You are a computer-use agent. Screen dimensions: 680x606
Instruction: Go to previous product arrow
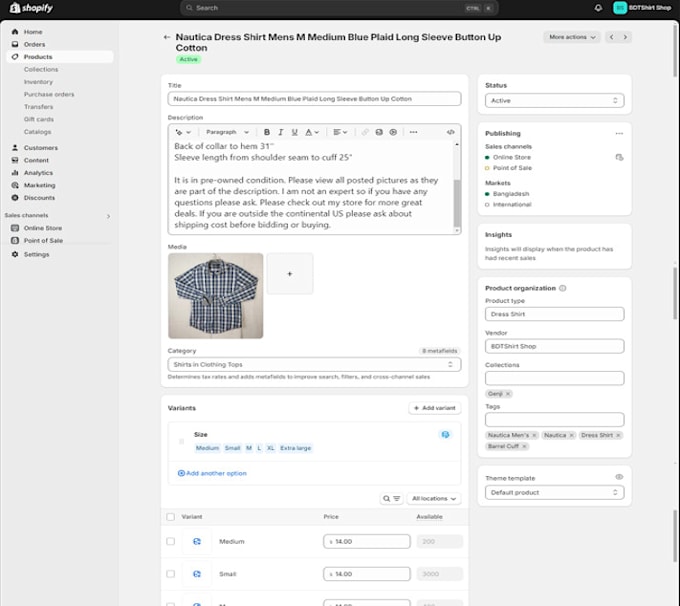point(611,37)
